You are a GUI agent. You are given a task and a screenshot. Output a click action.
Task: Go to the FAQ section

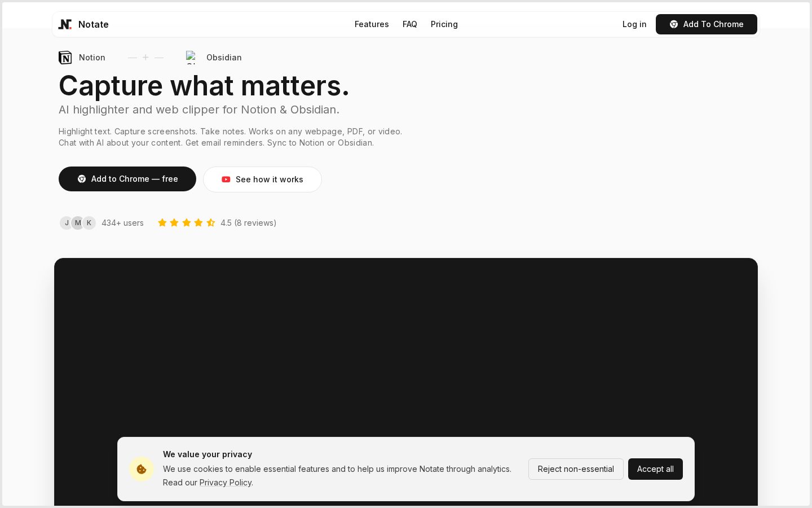tap(410, 24)
